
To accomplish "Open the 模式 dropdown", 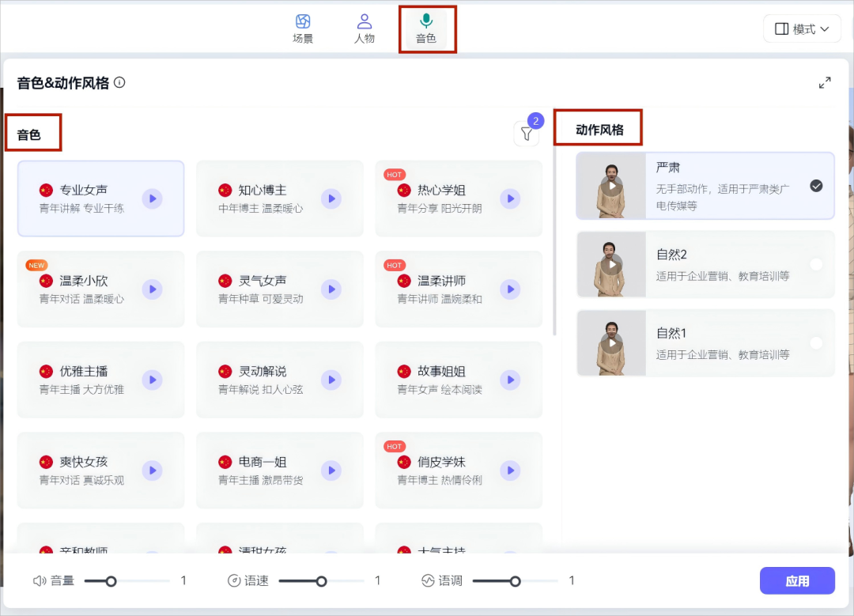I will [802, 29].
